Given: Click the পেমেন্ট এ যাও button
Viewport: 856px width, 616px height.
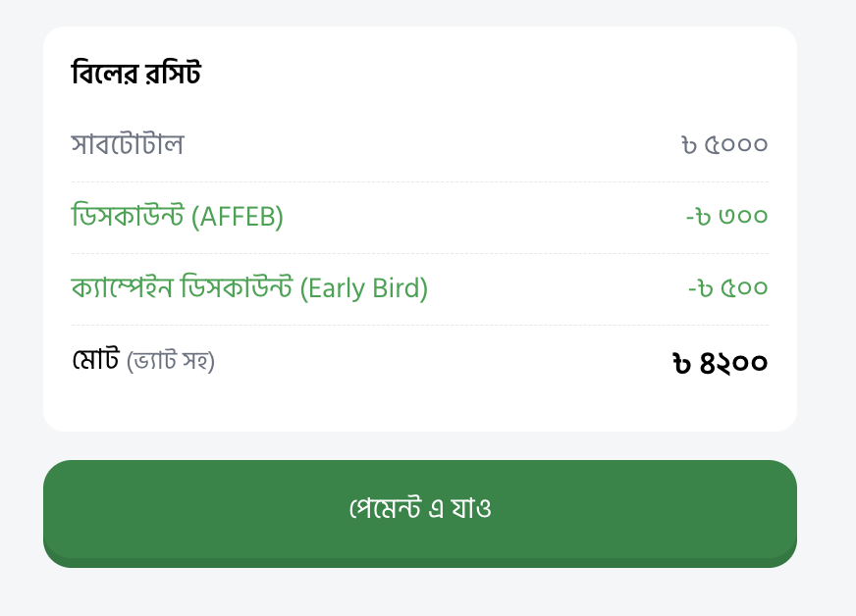Looking at the screenshot, I should 420,513.
